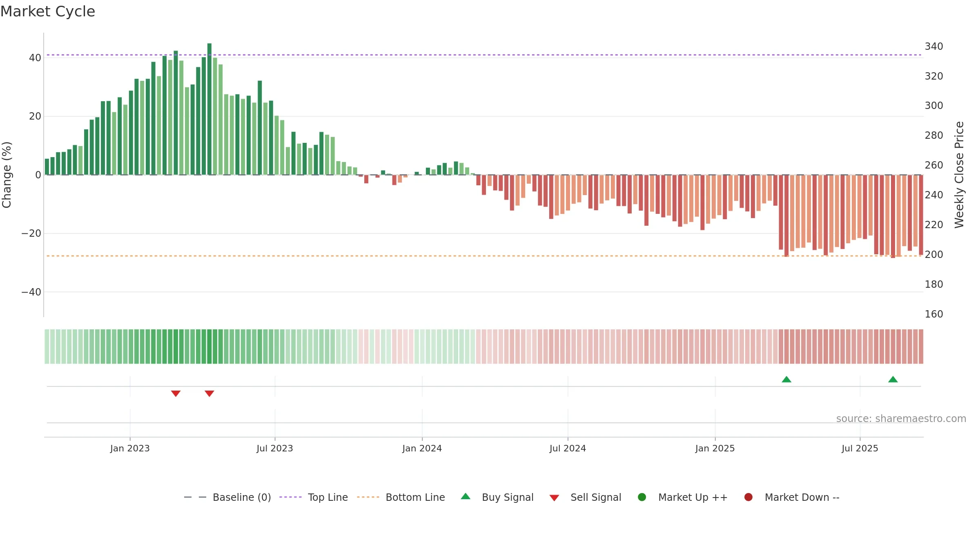
Task: Click the darkest green heatmap strip segment
Action: click(x=209, y=347)
